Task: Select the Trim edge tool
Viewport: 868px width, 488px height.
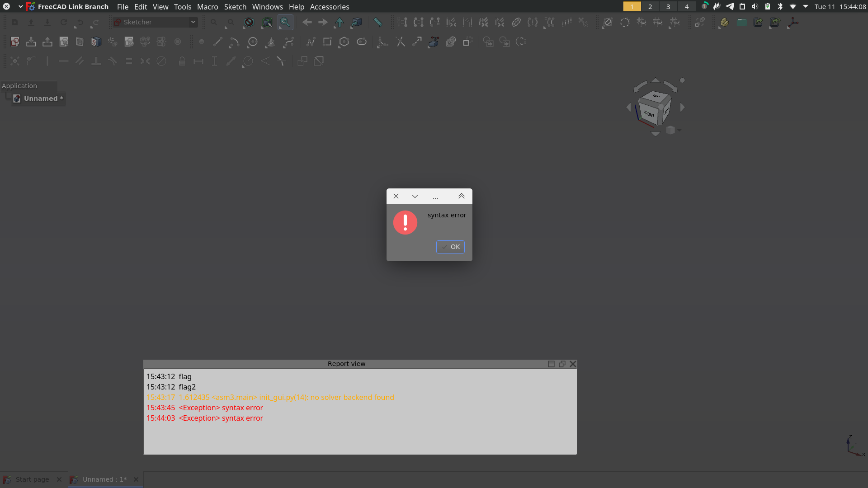Action: point(400,42)
